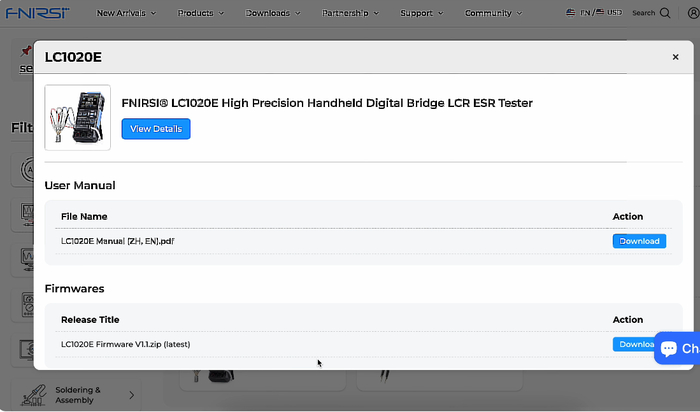This screenshot has height=412, width=700.
Task: Open the search magnifier icon
Action: tap(665, 13)
